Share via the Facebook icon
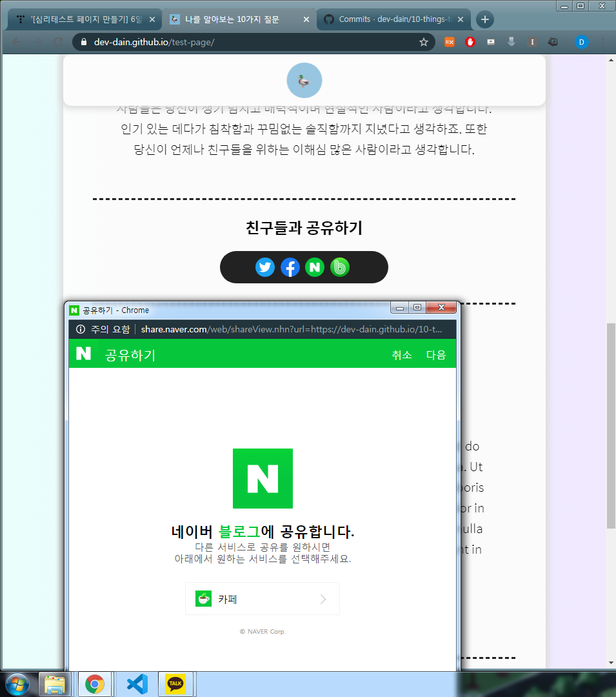616x697 pixels. [x=290, y=267]
